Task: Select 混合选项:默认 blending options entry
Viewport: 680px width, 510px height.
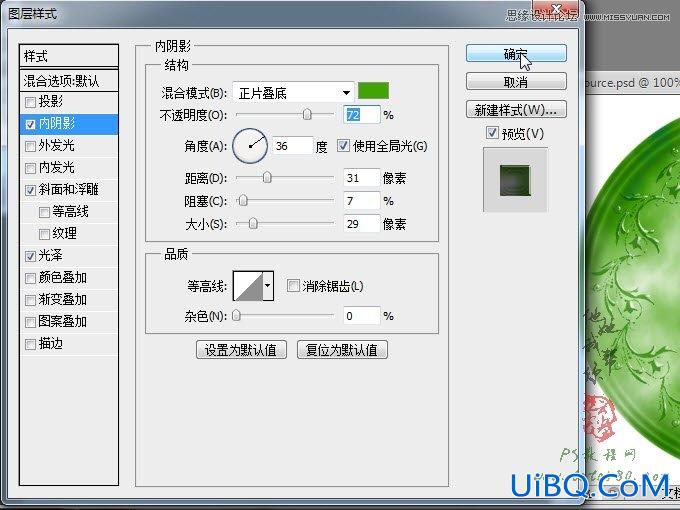Action: click(x=69, y=81)
